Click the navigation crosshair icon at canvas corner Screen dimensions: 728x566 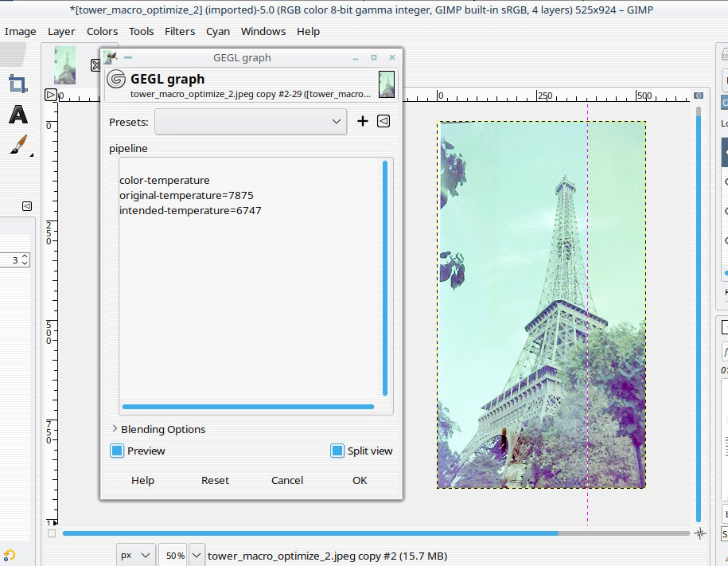pos(699,533)
